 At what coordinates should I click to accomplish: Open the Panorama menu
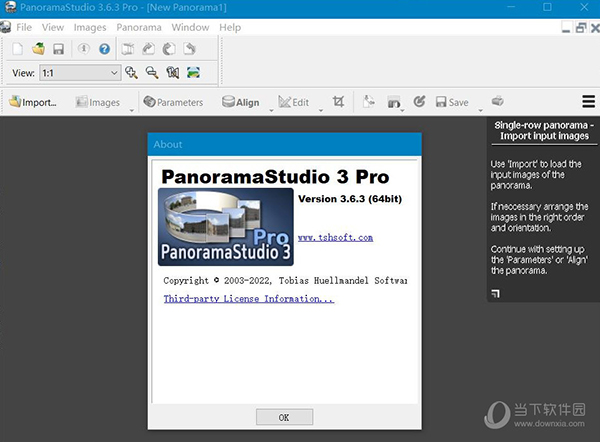pyautogui.click(x=139, y=27)
